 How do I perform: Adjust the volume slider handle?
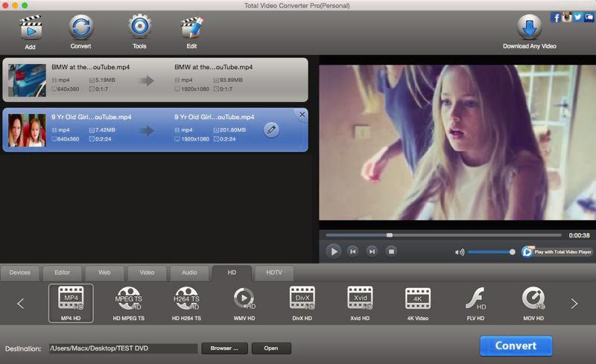(x=513, y=252)
